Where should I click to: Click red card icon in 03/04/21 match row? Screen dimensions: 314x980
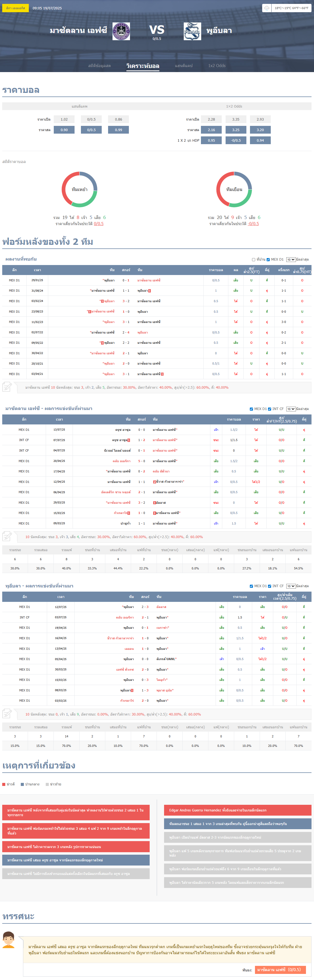click(162, 374)
